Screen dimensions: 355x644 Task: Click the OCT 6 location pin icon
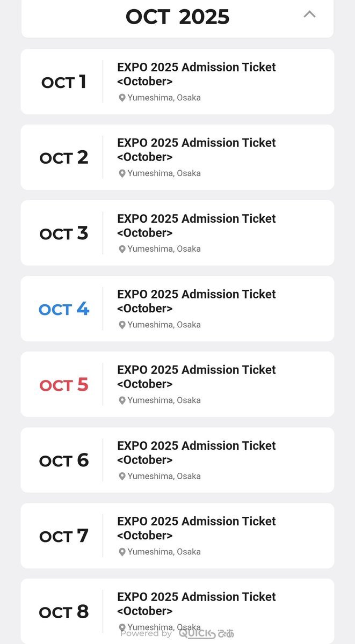(x=122, y=477)
